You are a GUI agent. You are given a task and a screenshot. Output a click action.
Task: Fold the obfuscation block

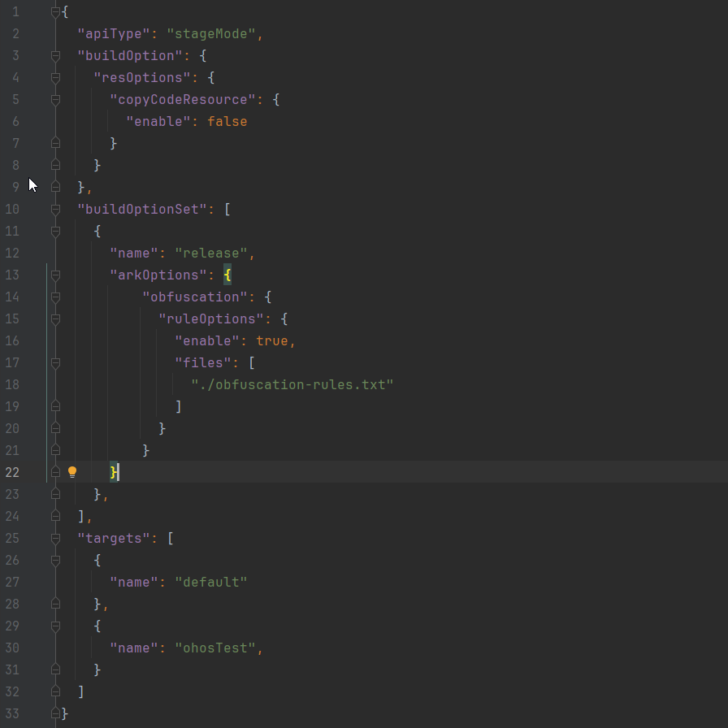pyautogui.click(x=55, y=297)
